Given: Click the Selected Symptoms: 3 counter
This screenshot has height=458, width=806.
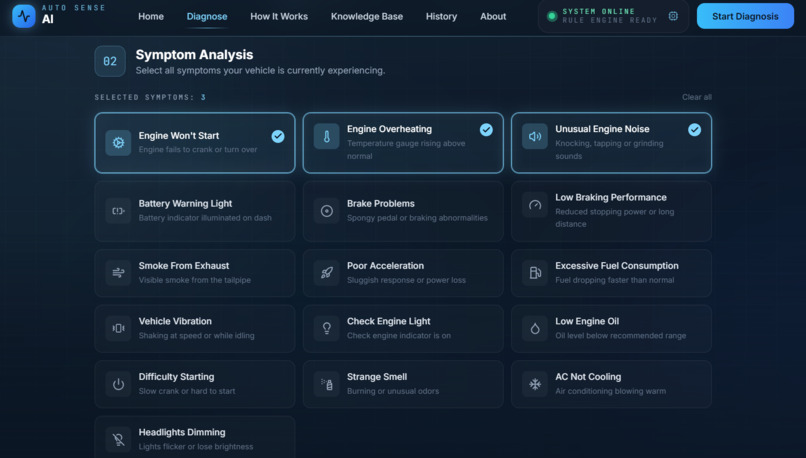Looking at the screenshot, I should pos(150,97).
